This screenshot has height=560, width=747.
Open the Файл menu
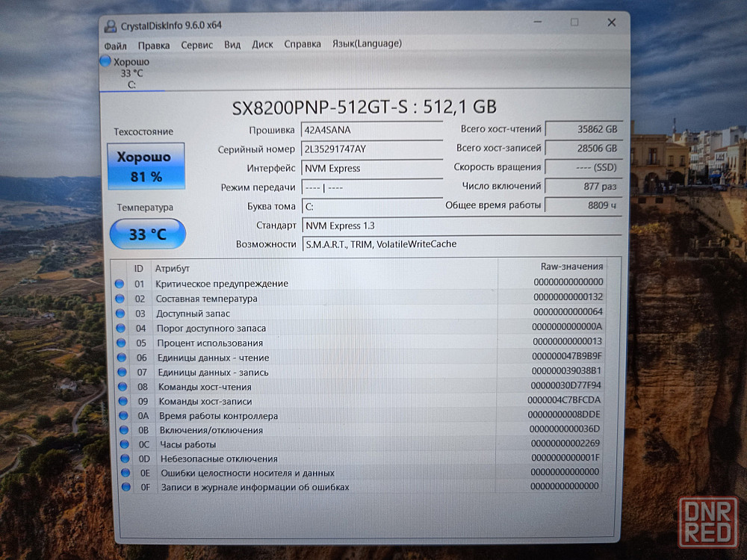(x=115, y=46)
